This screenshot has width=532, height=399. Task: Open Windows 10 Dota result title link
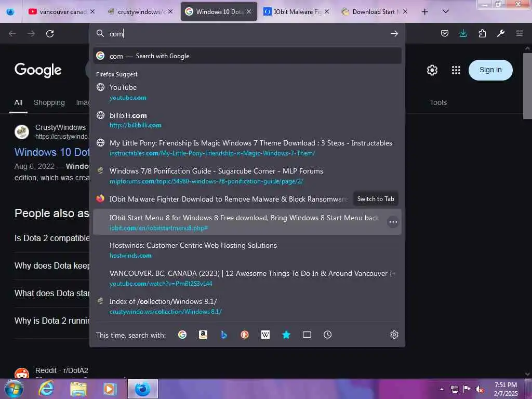51,152
